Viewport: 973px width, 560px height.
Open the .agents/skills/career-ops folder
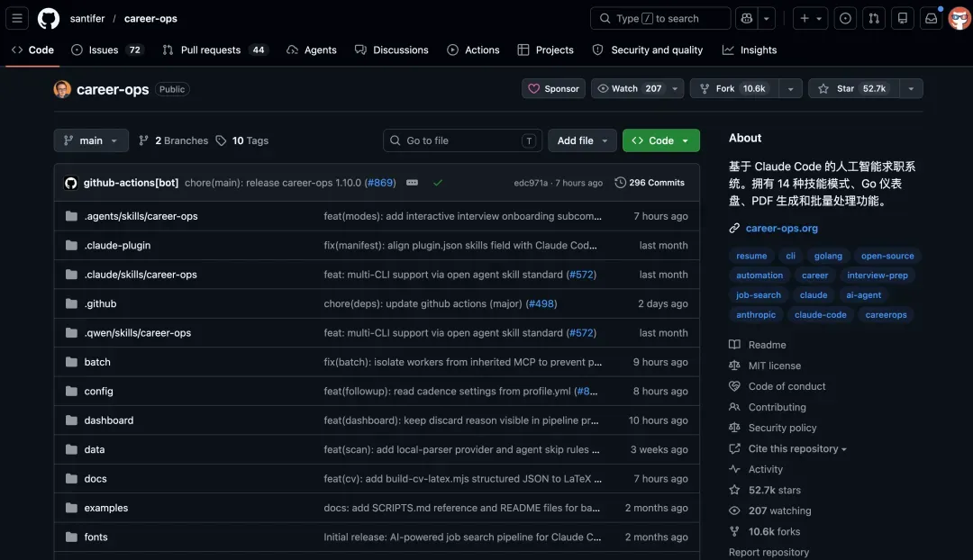point(141,216)
